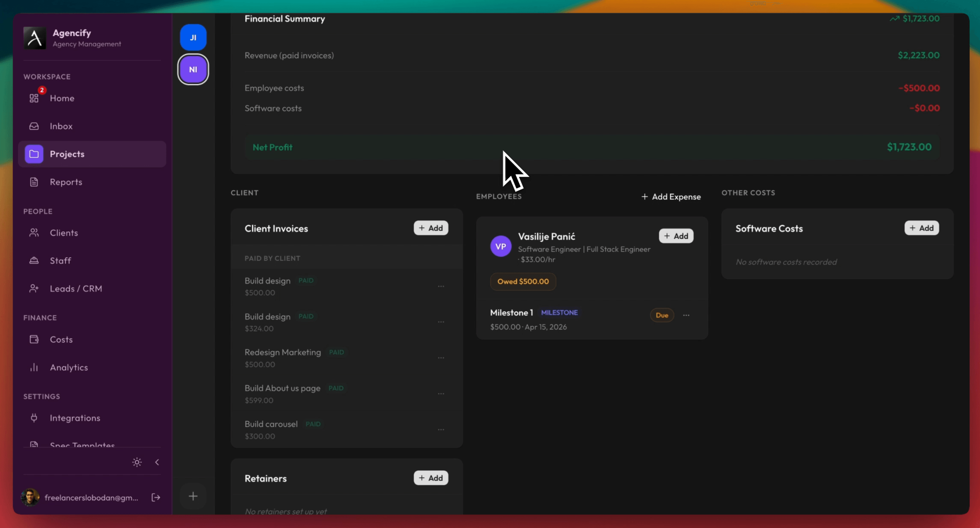The image size is (980, 528).
Task: Click the logout icon next to the email
Action: [x=156, y=497]
